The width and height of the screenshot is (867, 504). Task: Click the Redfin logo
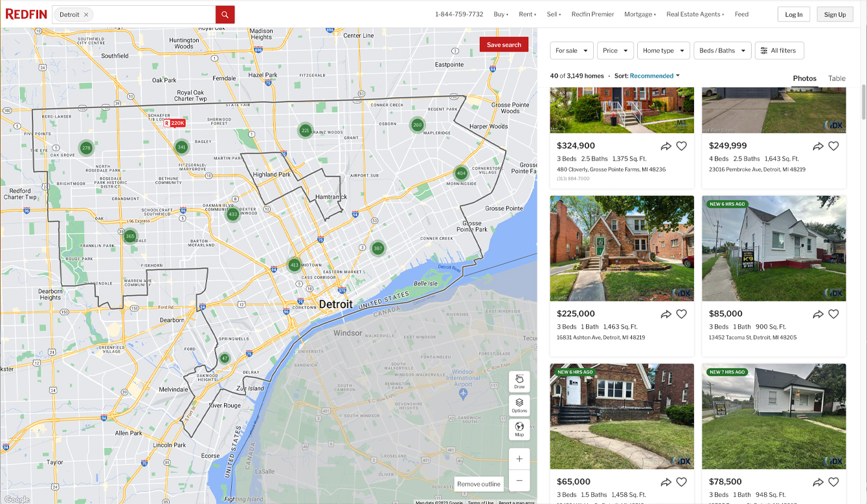26,14
